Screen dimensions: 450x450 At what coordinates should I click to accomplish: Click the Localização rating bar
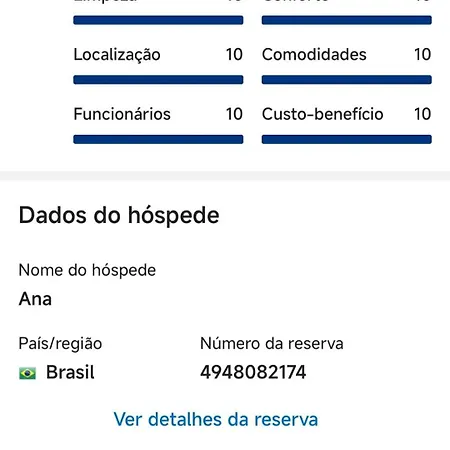pos(158,80)
